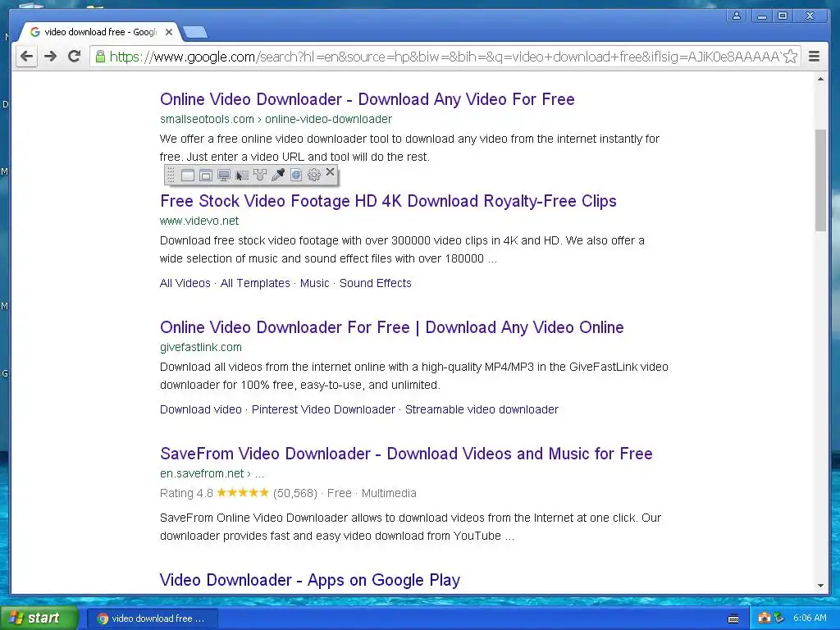
Task: View site security info via the padlock icon
Action: [99, 57]
